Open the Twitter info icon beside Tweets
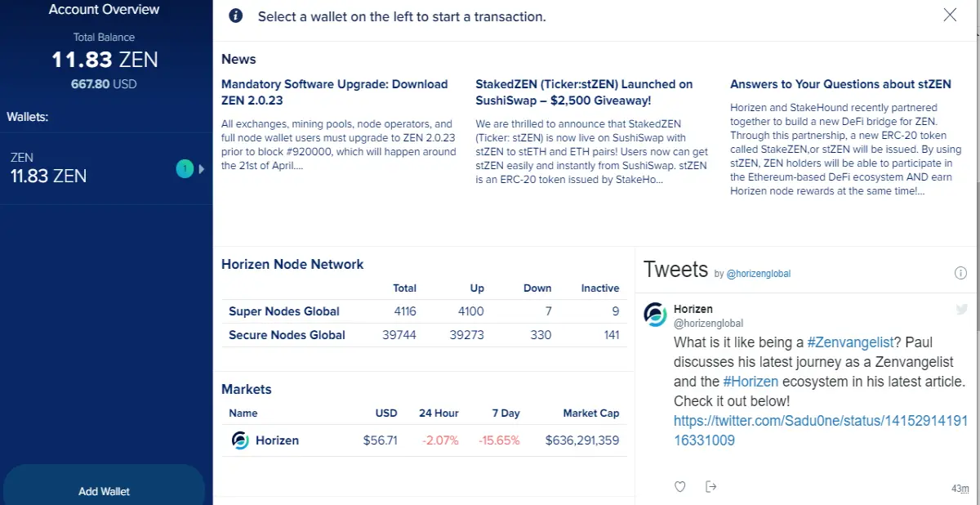Screen dimensions: 980x505 click(961, 273)
